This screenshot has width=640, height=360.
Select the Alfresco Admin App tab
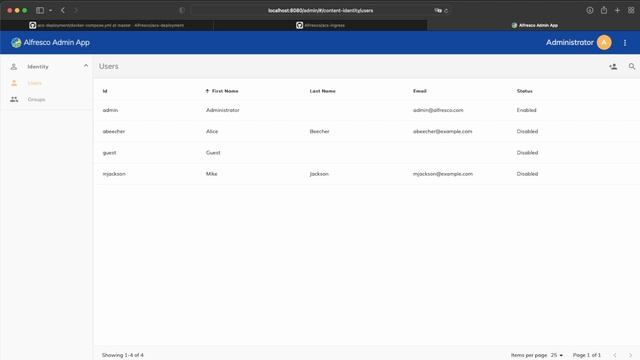point(534,25)
